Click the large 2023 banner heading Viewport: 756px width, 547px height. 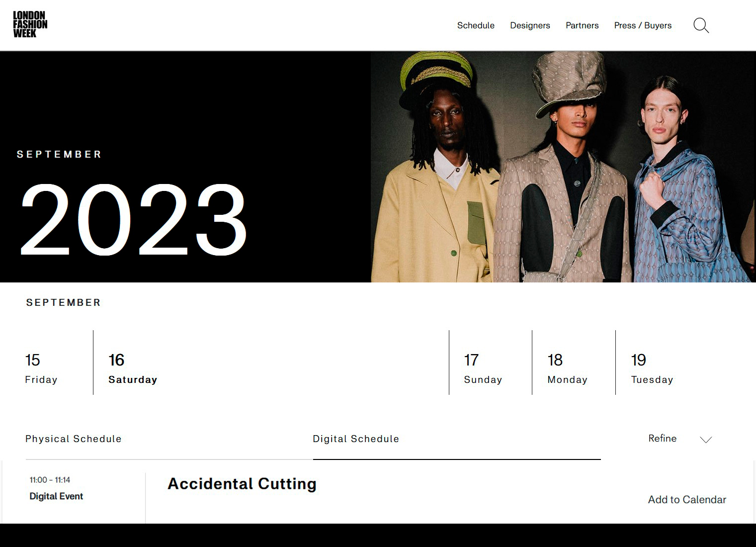click(134, 219)
